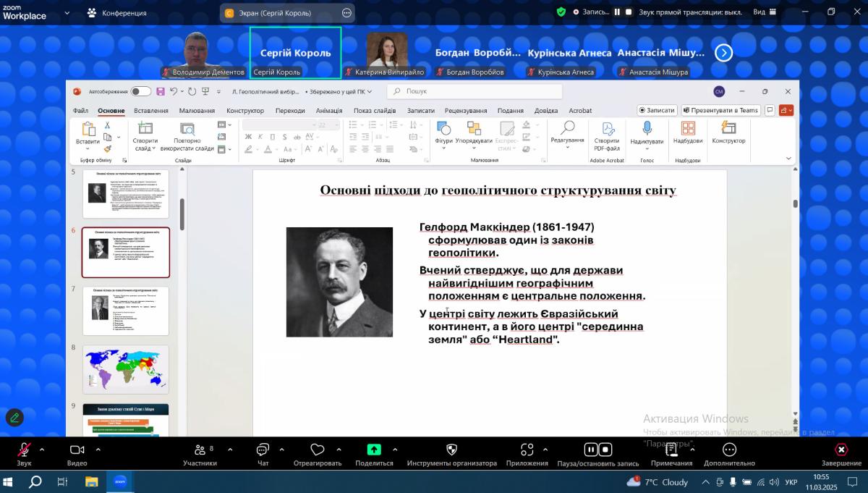
Task: Click the green annotation pencil icon
Action: [14, 418]
